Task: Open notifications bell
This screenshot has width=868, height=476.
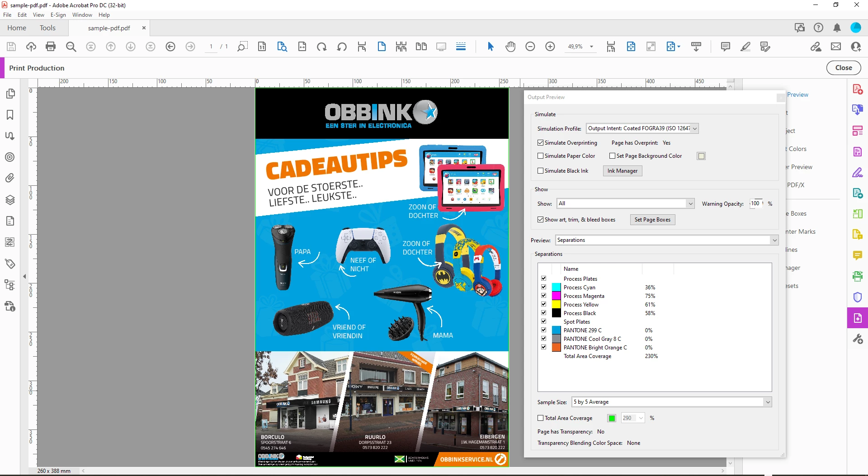Action: point(837,28)
